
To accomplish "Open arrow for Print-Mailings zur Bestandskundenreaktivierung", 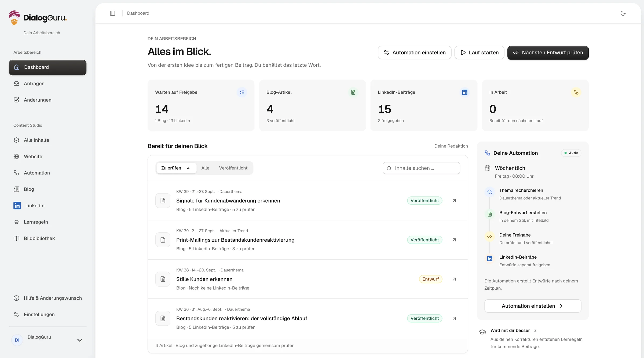I will tap(454, 240).
